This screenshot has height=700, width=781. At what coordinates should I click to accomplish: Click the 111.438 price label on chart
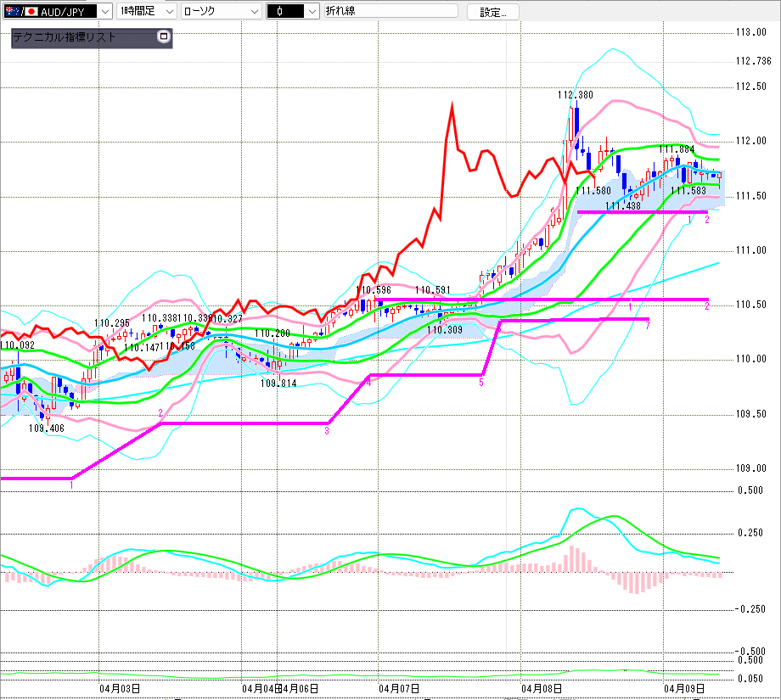click(622, 205)
